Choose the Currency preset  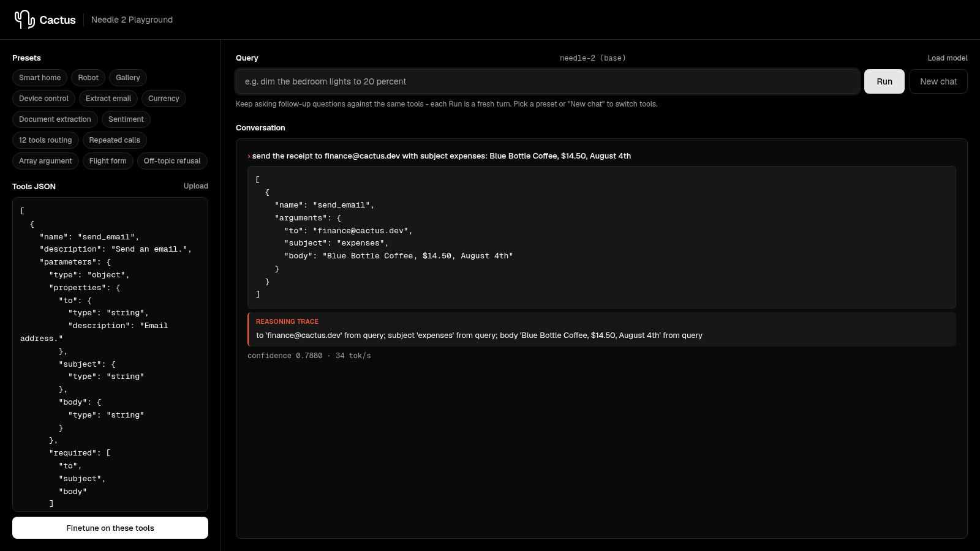coord(164,99)
